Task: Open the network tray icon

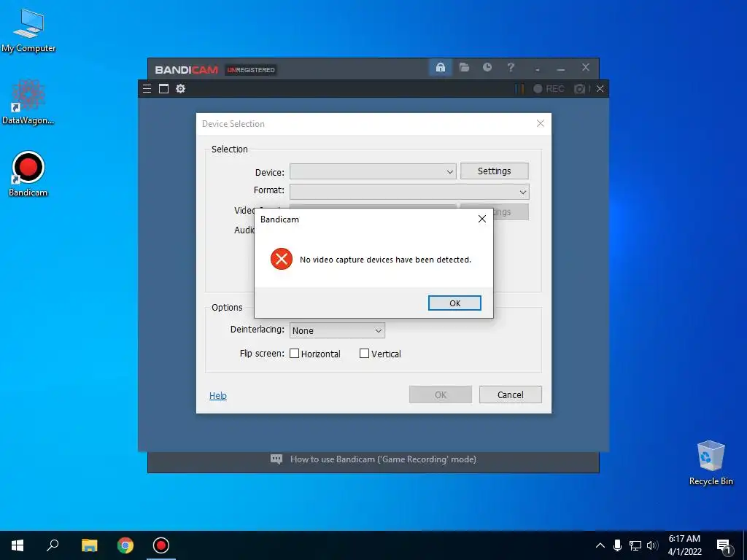Action: click(635, 545)
